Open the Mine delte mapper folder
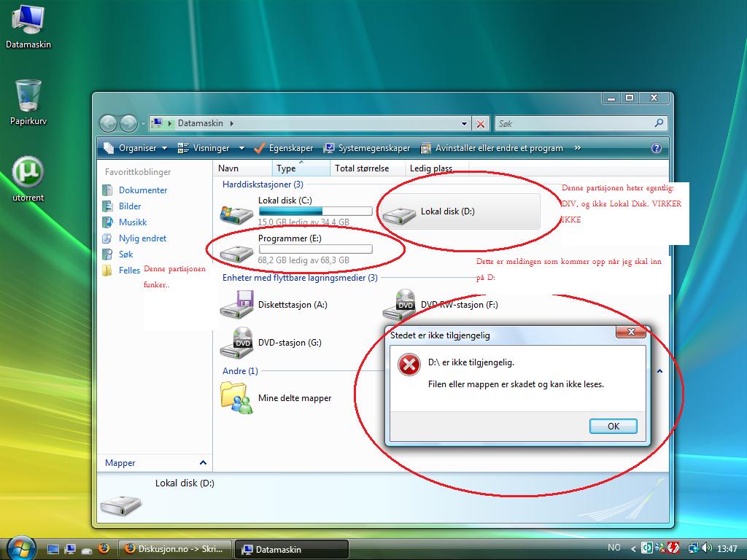This screenshot has height=560, width=747. click(276, 398)
